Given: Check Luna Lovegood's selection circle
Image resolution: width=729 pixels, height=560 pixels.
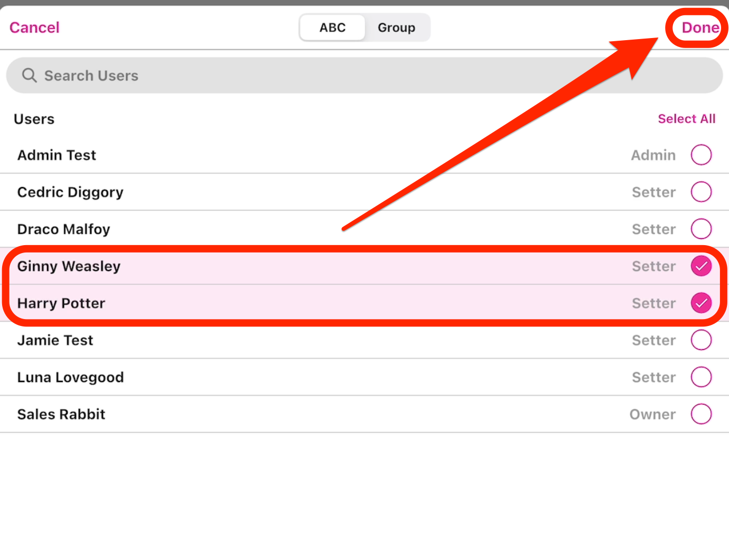Looking at the screenshot, I should pos(701,377).
